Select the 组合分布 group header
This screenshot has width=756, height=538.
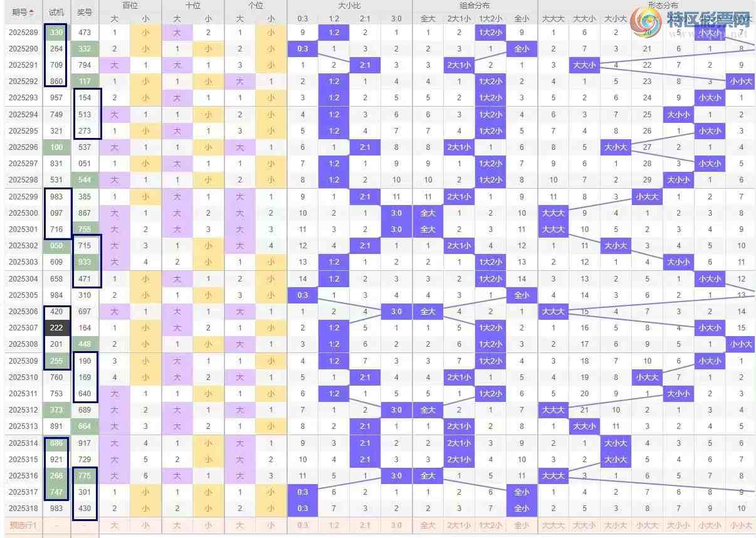(x=475, y=5)
